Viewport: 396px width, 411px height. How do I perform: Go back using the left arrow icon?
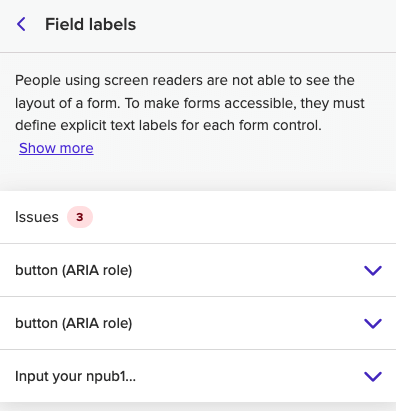click(x=21, y=24)
